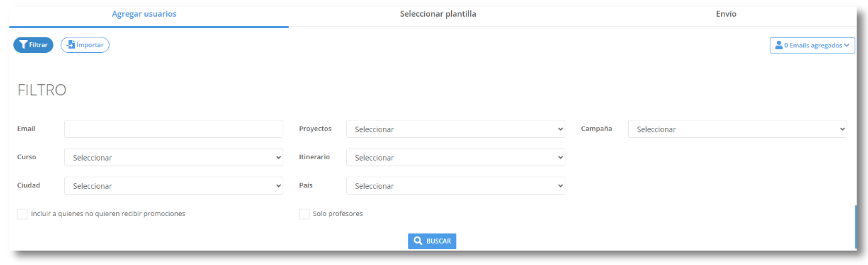Click into the Email input field
This screenshot has height=265, width=868.
point(174,129)
